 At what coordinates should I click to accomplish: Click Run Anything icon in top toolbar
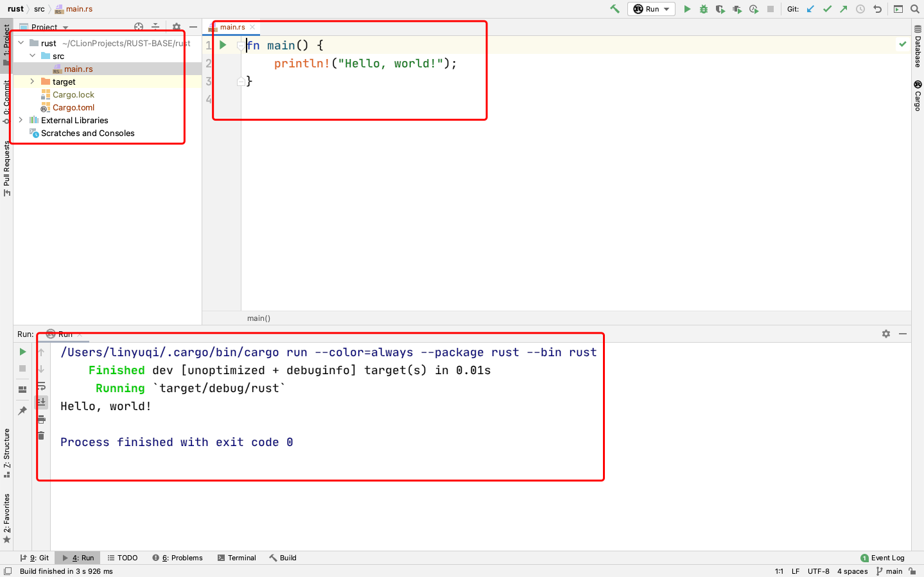898,9
